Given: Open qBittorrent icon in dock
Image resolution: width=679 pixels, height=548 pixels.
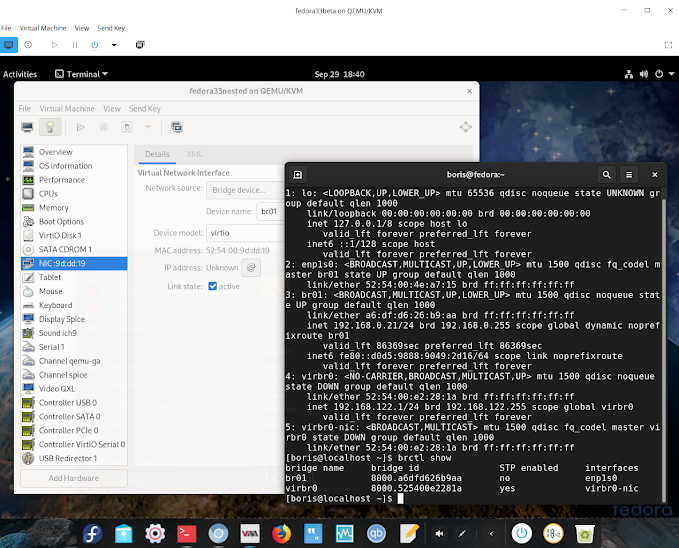Looking at the screenshot, I should [376, 534].
